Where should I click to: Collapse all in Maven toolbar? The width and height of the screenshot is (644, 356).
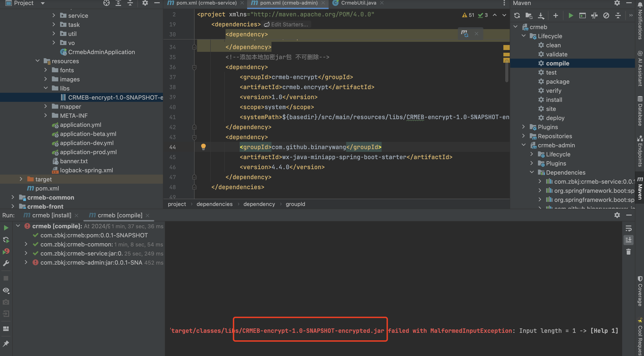pyautogui.click(x=618, y=15)
